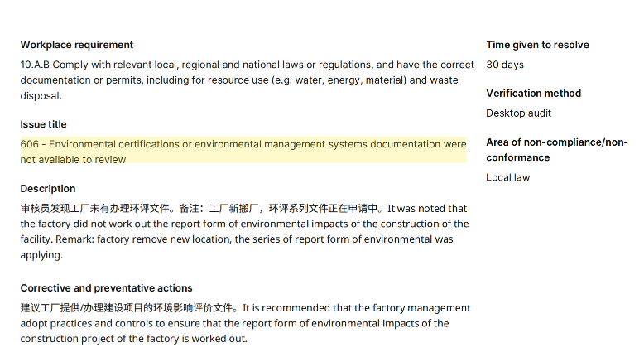Image resolution: width=644 pixels, height=357 pixels.
Task: Click the 'Local law' value
Action: [507, 177]
